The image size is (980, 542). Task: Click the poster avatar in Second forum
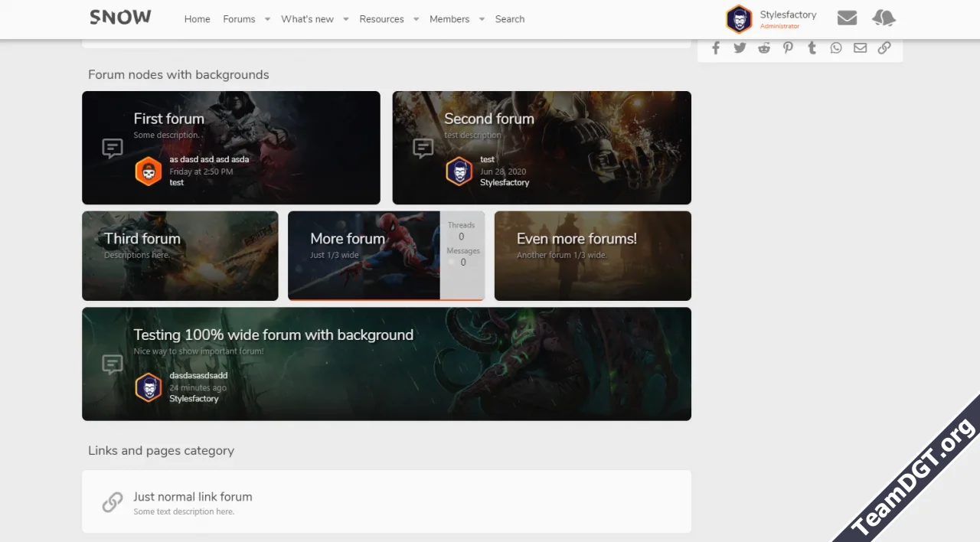tap(459, 171)
